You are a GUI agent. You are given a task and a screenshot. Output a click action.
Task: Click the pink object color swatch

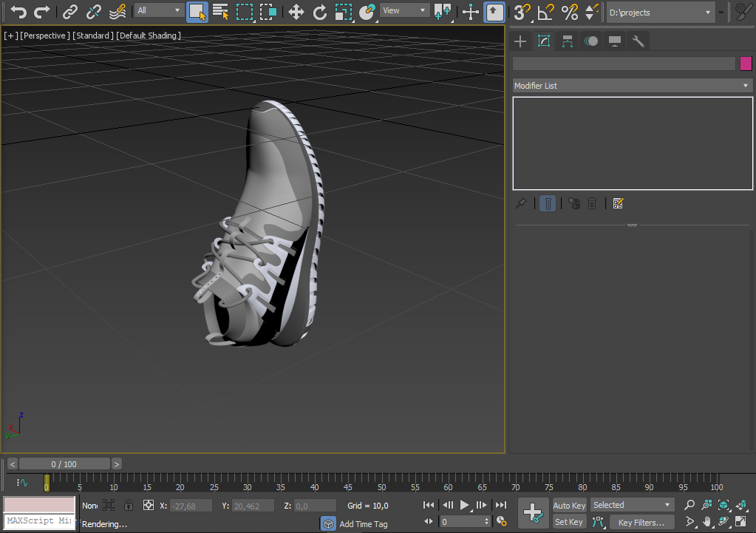[746, 64]
